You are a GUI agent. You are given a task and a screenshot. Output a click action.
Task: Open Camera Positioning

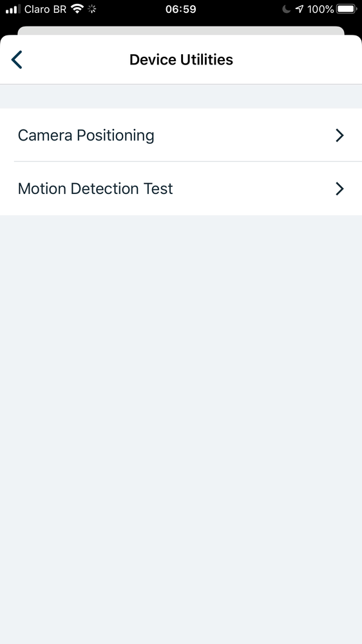[x=181, y=135]
